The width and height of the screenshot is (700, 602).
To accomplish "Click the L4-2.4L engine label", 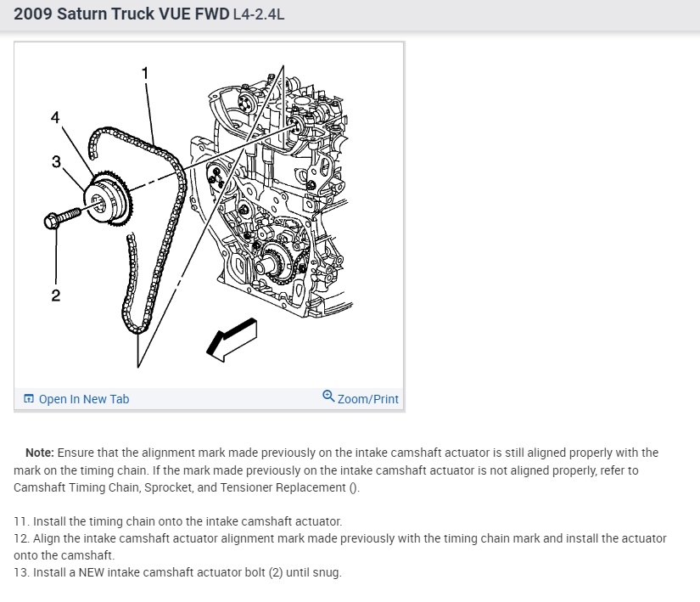I will pyautogui.click(x=259, y=14).
